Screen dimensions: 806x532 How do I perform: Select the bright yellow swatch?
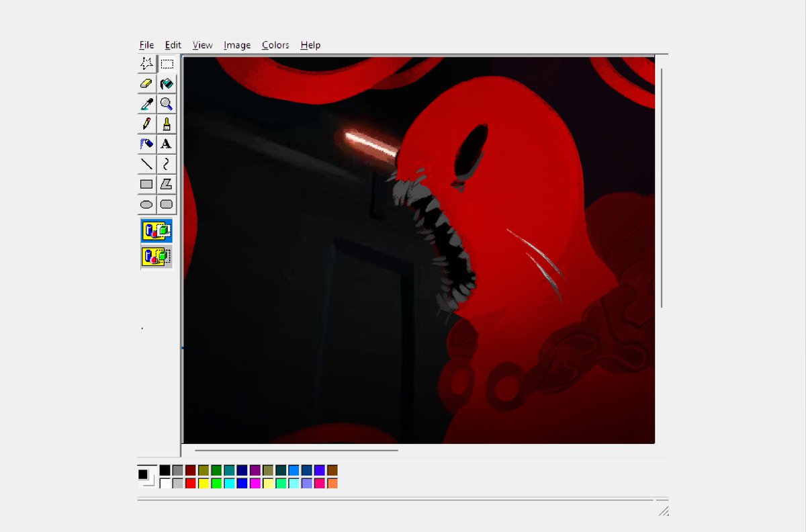(204, 483)
